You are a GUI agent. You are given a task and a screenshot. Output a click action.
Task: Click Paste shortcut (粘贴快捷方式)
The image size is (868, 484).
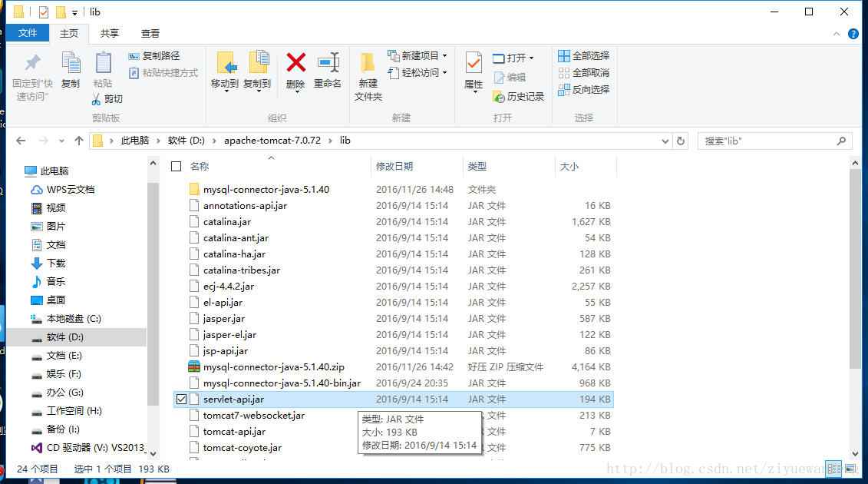pos(163,73)
